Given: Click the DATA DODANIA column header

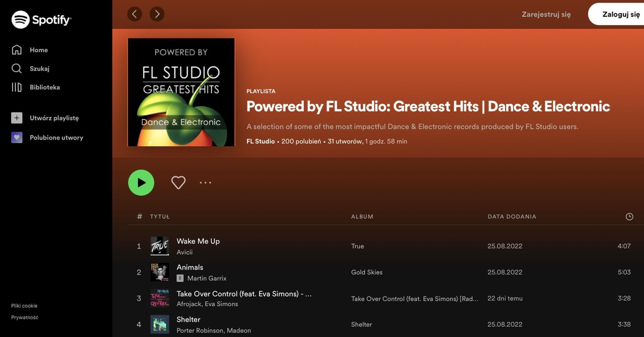Looking at the screenshot, I should point(512,217).
